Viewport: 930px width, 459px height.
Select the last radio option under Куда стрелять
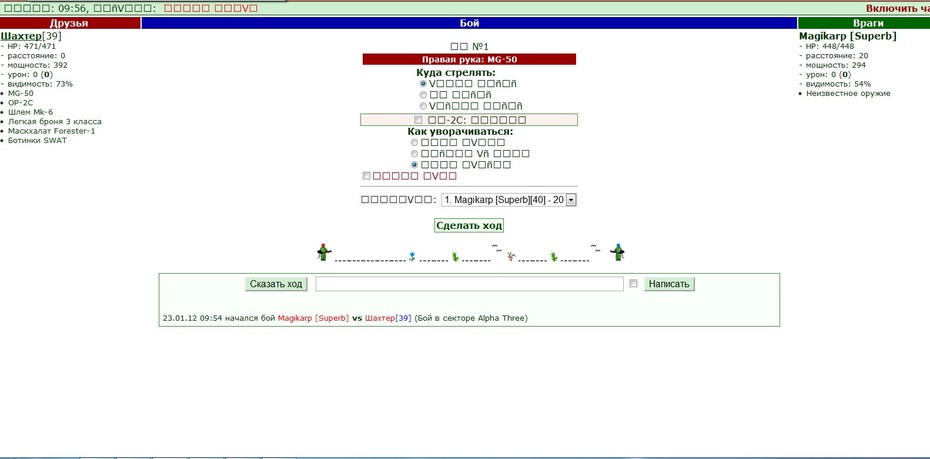pyautogui.click(x=423, y=106)
